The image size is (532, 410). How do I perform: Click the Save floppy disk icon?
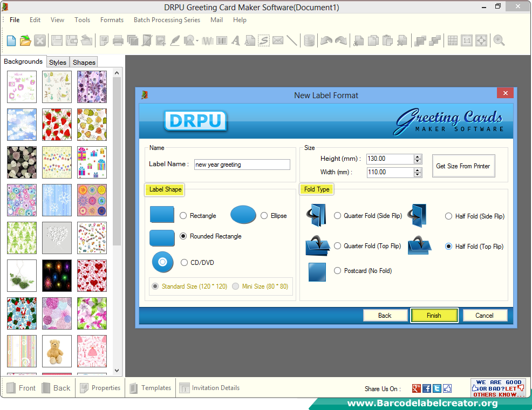[57, 40]
